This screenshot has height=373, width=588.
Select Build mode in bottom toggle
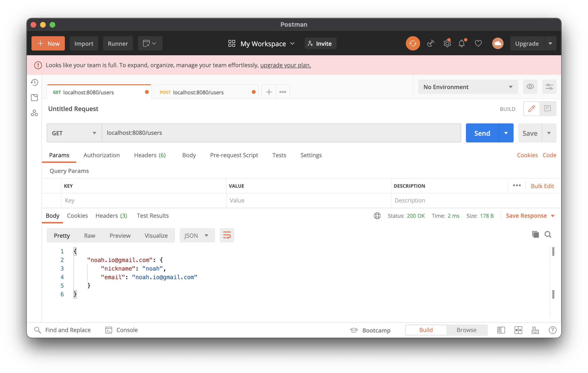426,330
